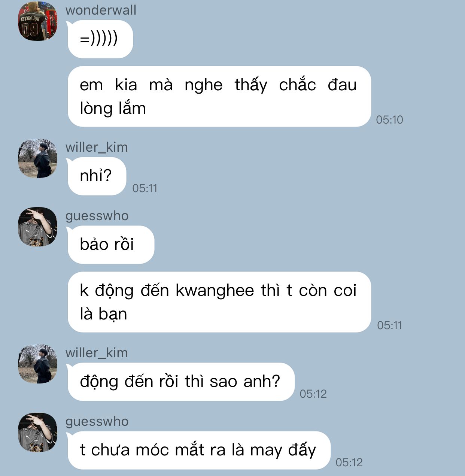
Task: Select "t chưa móc mắt ra" message
Action: point(199,450)
